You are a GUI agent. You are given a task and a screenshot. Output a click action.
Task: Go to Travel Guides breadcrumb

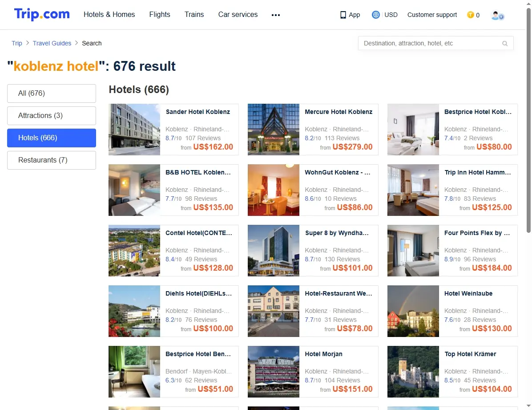[x=52, y=43]
